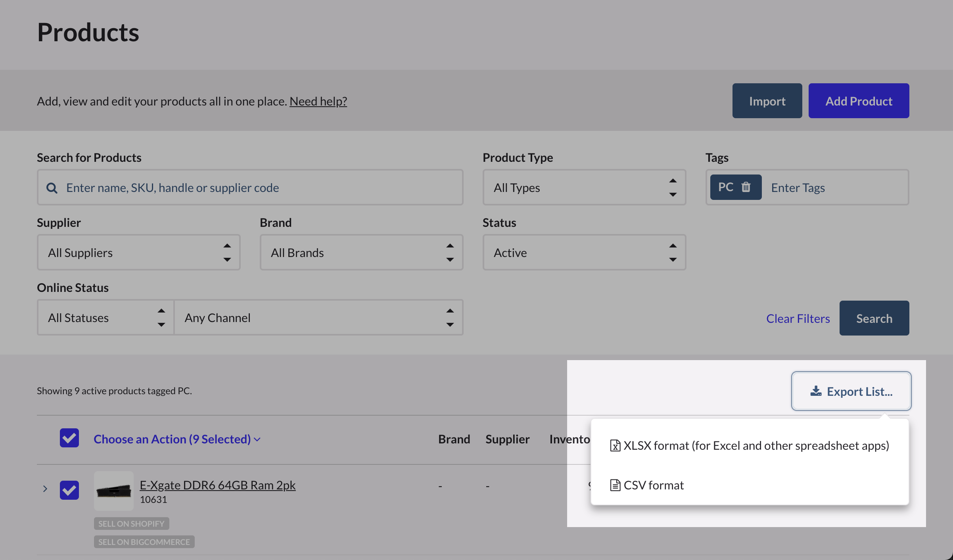Screen dimensions: 953x560
Task: Uncheck the E-Xgate DDR6 Ram checkbox
Action: point(69,490)
